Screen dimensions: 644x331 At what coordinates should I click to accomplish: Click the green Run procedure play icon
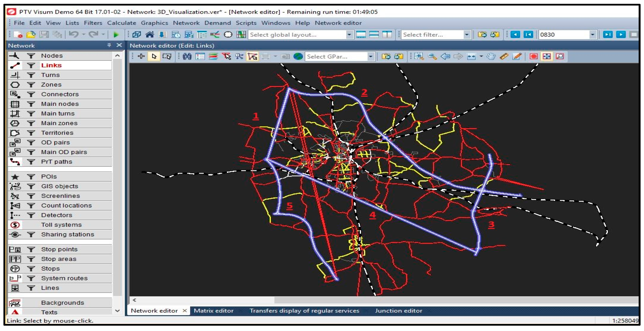pyautogui.click(x=116, y=35)
